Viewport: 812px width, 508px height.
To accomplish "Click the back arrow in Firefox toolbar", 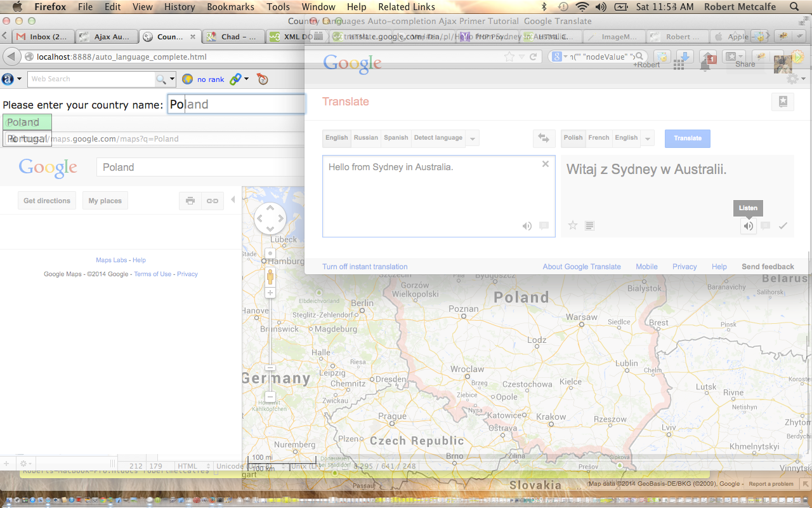I will pos(11,57).
